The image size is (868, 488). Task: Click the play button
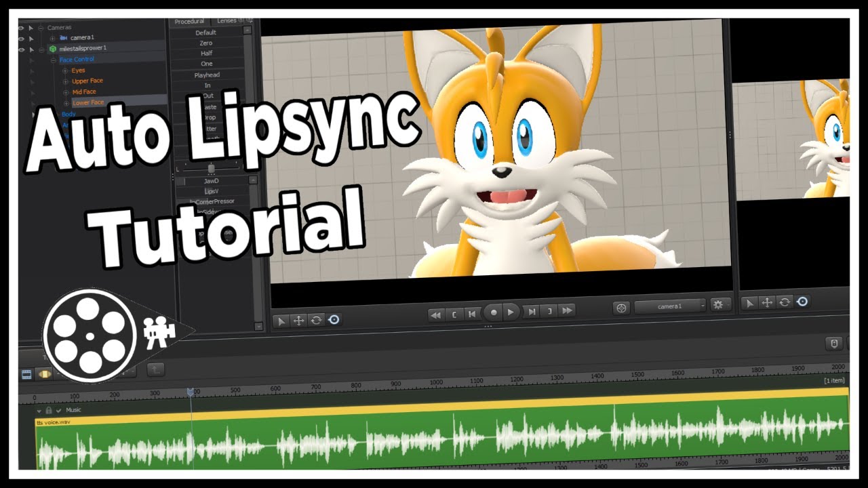[511, 312]
